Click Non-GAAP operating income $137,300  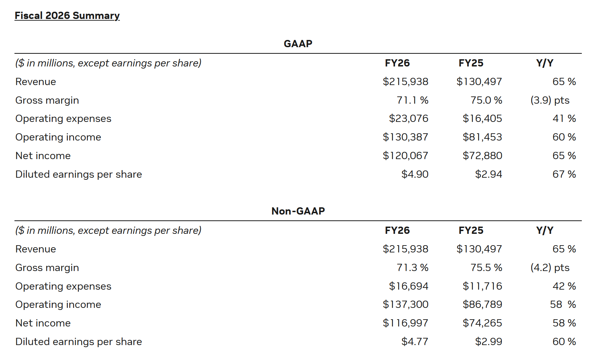[x=405, y=304]
